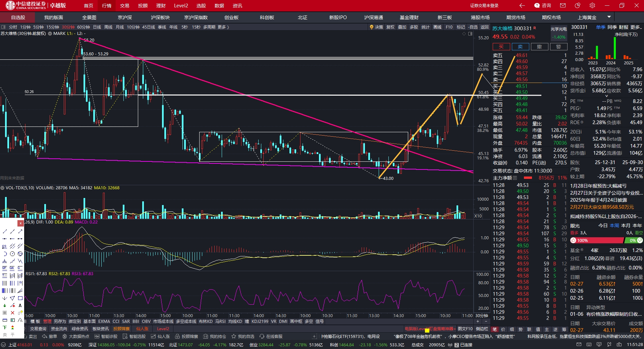
Task: Open 在线客服 online support
Action: click(x=271, y=336)
